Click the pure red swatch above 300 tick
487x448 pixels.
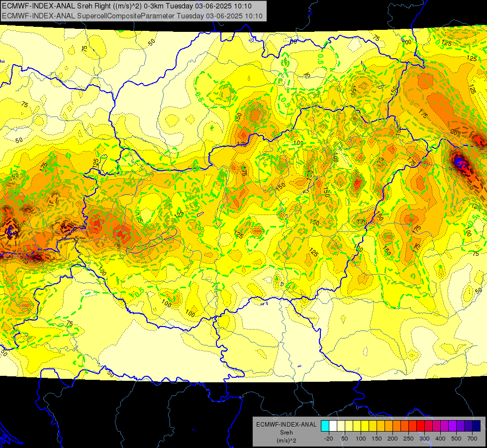pos(420,426)
